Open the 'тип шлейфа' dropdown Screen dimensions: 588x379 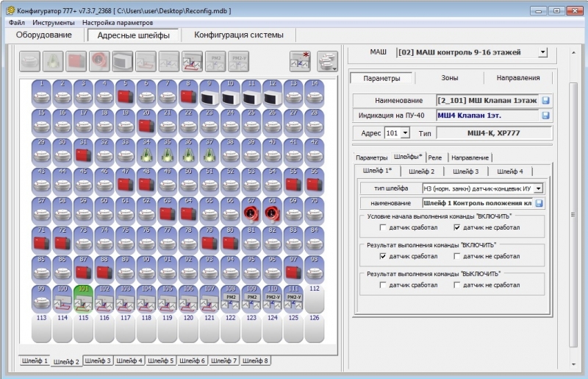coord(538,188)
